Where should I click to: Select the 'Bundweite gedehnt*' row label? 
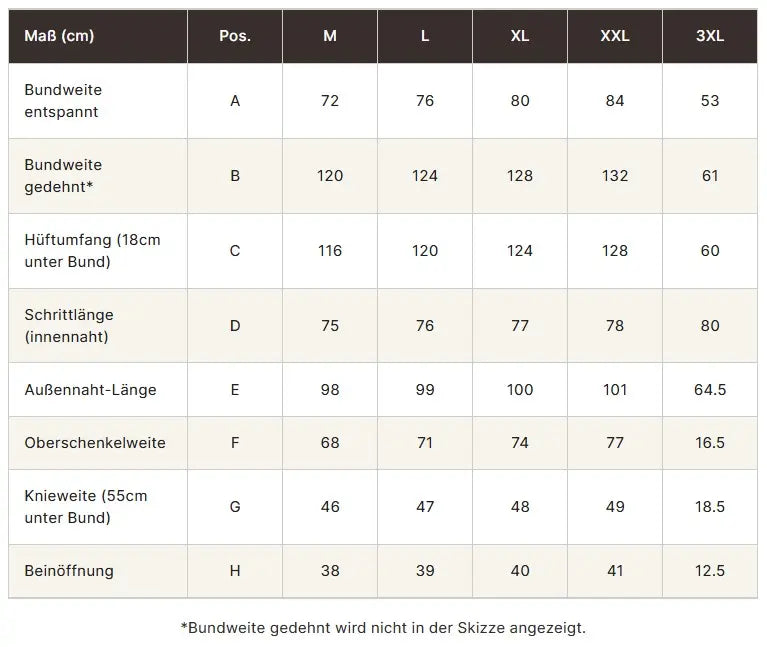[63, 176]
